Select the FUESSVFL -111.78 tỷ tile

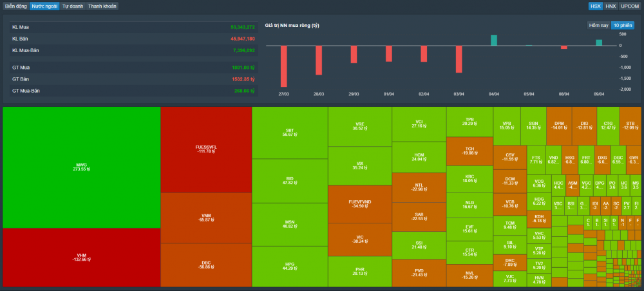coord(206,150)
